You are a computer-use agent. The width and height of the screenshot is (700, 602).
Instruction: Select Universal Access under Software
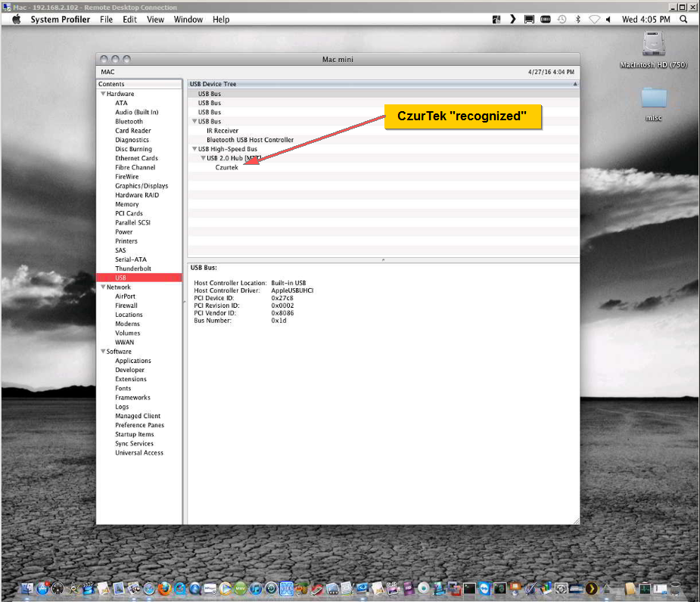click(x=139, y=452)
